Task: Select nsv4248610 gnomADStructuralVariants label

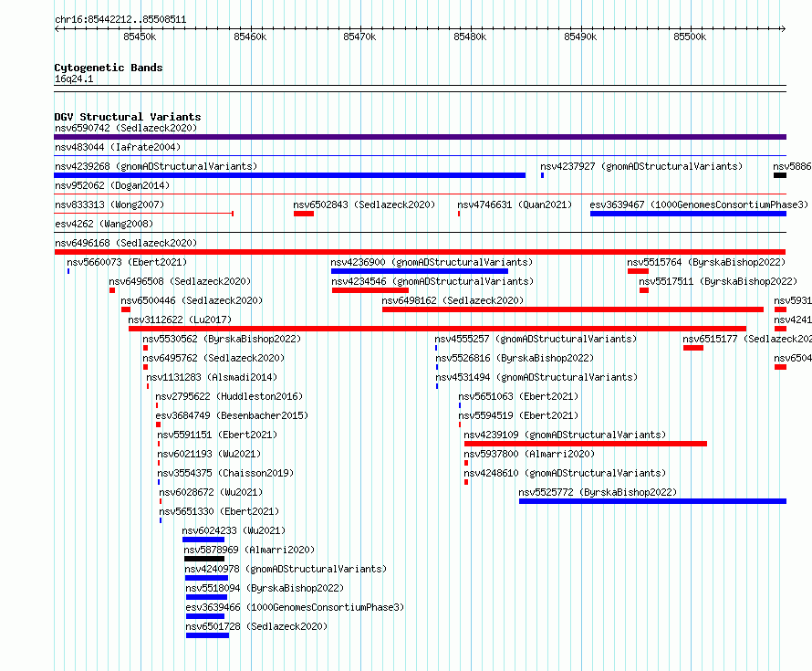Action: (x=565, y=473)
